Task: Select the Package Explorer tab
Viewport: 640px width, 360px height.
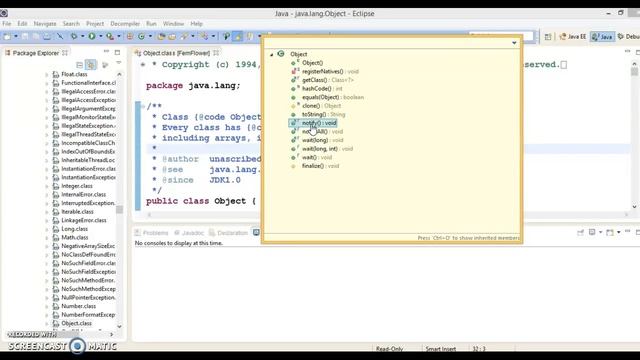Action: pyautogui.click(x=36, y=53)
